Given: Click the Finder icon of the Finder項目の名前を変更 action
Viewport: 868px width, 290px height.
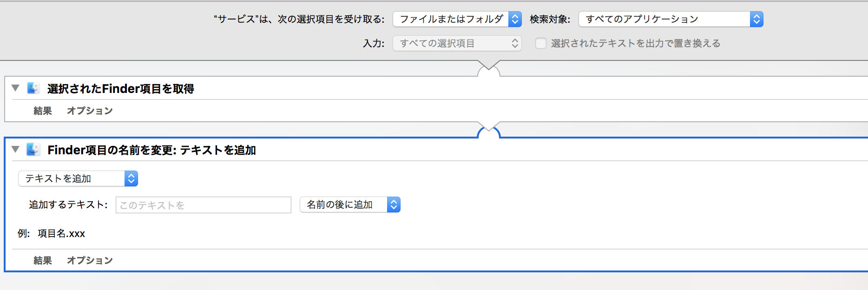Looking at the screenshot, I should pos(33,150).
